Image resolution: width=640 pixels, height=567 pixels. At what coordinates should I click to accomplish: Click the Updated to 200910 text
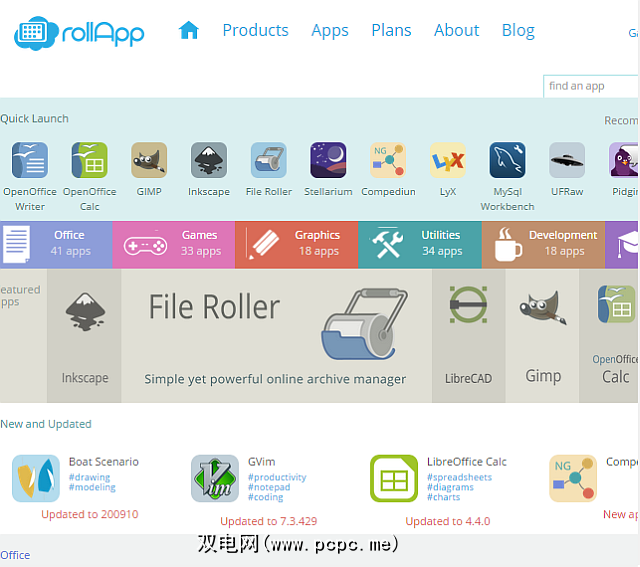click(x=90, y=514)
